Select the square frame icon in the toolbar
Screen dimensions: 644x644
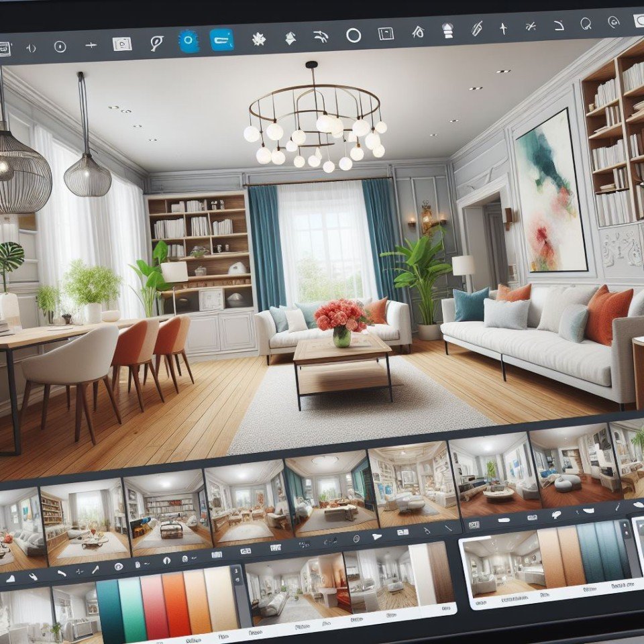tap(386, 33)
